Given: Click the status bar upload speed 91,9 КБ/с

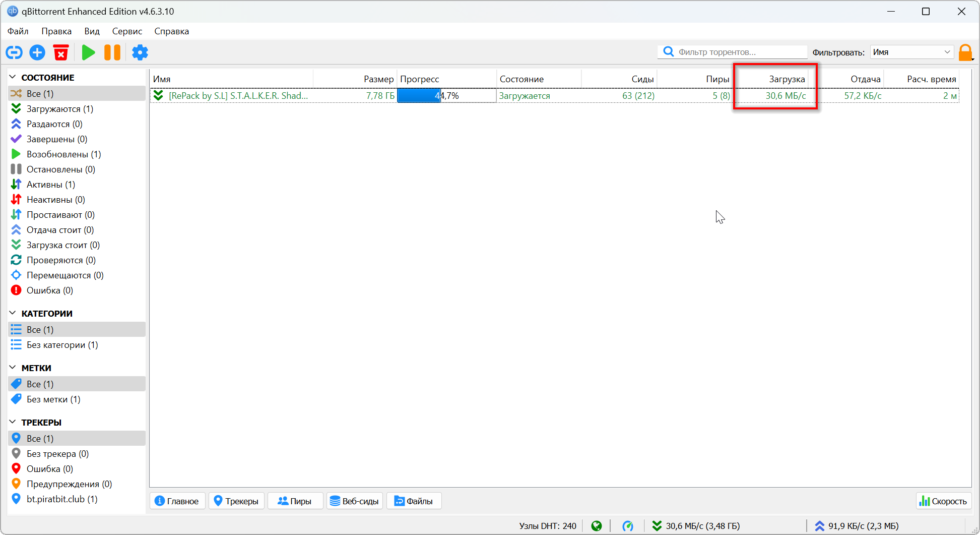Looking at the screenshot, I should (x=857, y=526).
